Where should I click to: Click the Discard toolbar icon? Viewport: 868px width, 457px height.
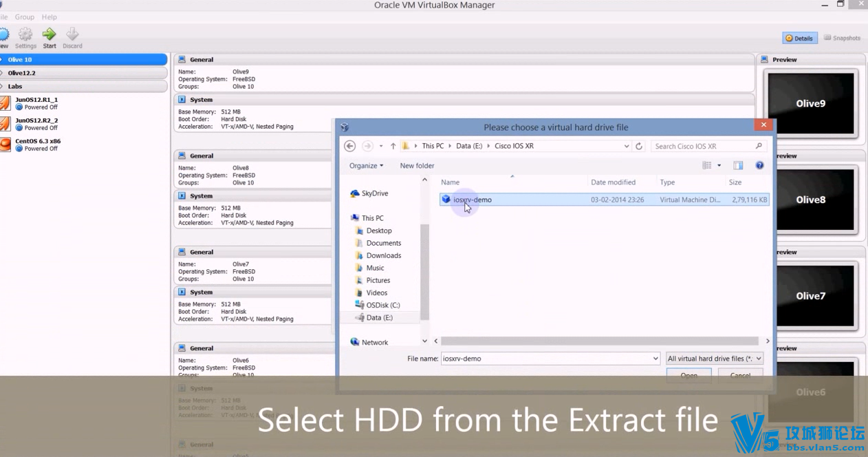pos(72,38)
